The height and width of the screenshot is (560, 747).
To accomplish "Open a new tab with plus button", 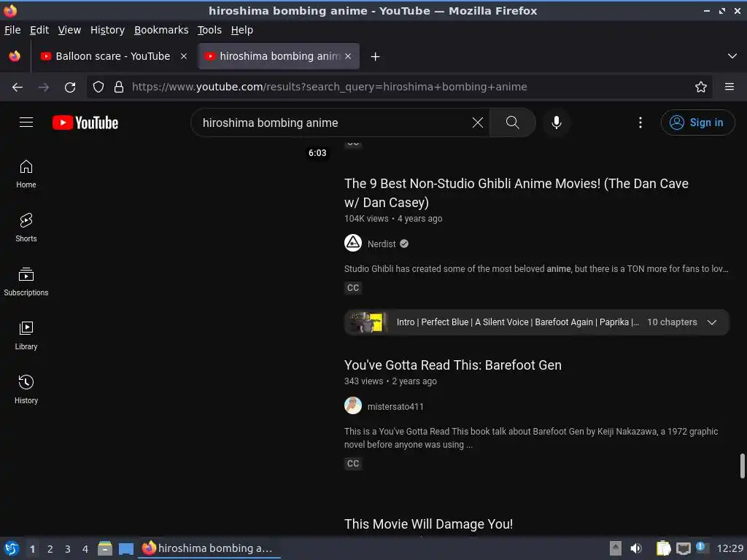I will point(376,57).
